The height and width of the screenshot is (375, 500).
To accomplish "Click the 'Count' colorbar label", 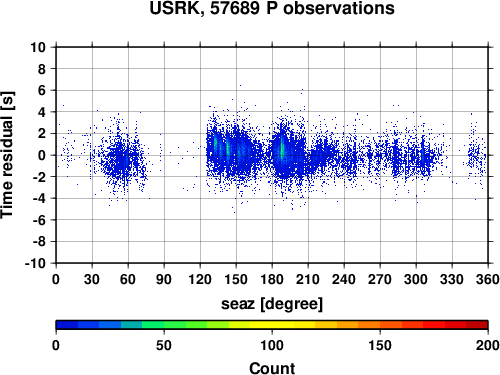I will 272,368.
